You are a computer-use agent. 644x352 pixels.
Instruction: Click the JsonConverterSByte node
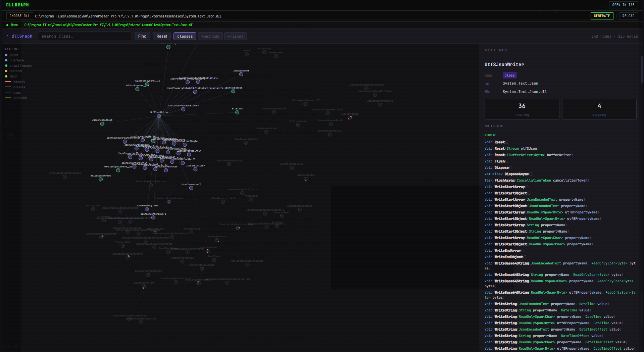click(130, 157)
